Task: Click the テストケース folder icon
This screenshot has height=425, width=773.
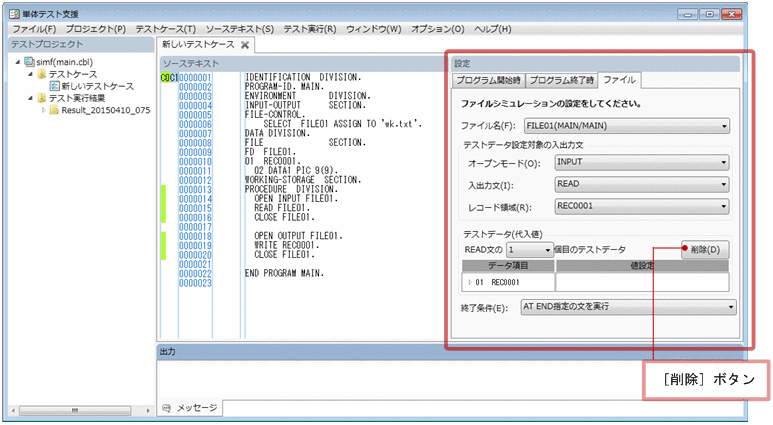Action: 42,74
